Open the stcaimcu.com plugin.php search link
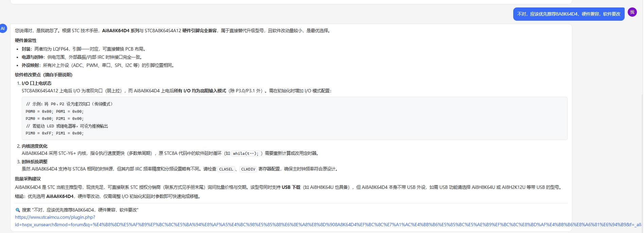The height and width of the screenshot is (233, 644). coord(328,221)
